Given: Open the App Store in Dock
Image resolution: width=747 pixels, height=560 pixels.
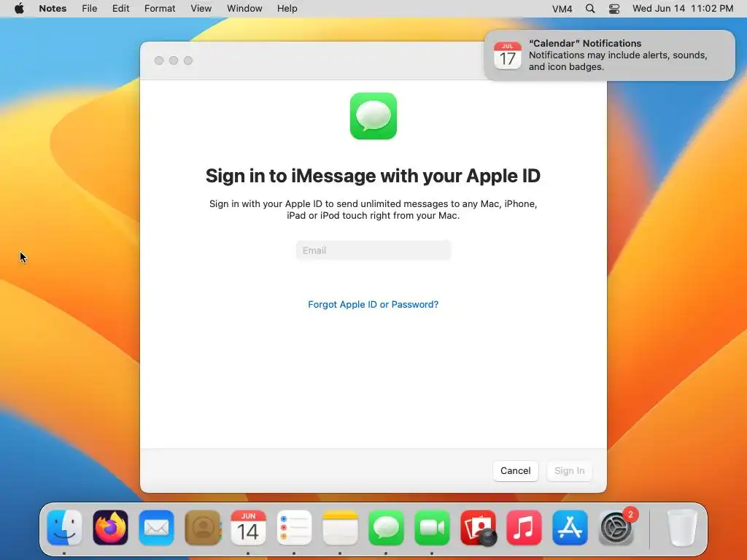Looking at the screenshot, I should (x=570, y=528).
